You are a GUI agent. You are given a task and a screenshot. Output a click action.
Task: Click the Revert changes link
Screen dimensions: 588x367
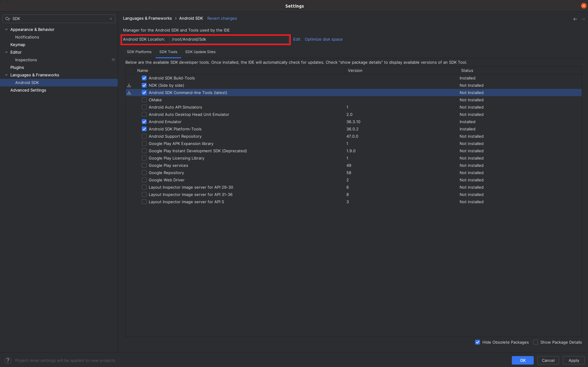[222, 19]
